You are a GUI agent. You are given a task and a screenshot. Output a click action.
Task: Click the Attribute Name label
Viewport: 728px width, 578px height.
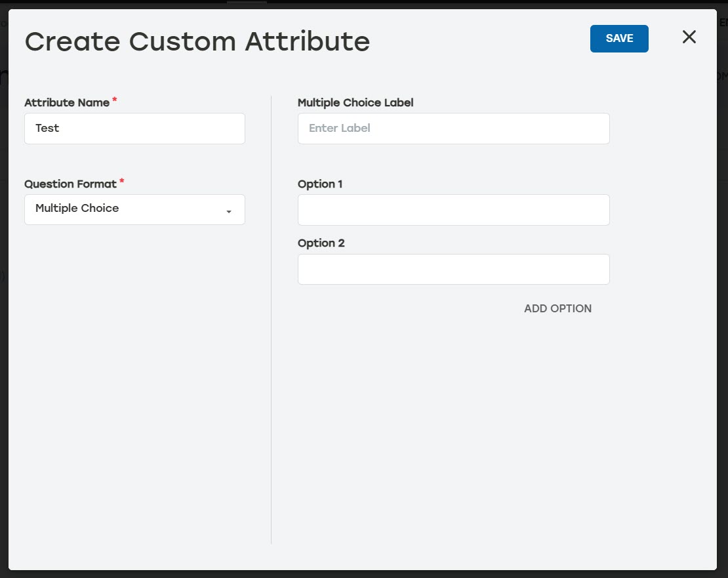pos(66,102)
